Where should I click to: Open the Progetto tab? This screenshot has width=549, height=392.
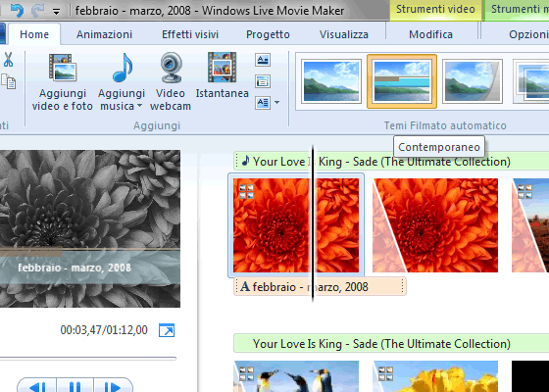(x=268, y=34)
